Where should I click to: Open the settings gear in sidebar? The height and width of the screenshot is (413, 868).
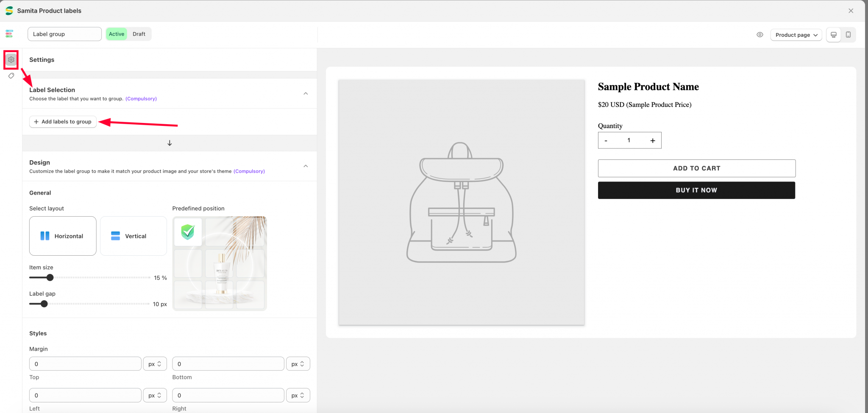(11, 60)
